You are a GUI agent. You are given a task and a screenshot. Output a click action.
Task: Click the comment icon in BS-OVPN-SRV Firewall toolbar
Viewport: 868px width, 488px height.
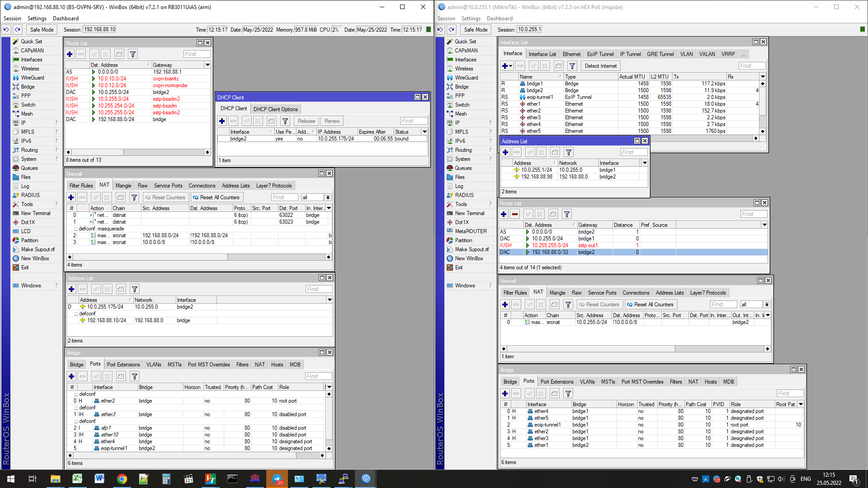120,197
